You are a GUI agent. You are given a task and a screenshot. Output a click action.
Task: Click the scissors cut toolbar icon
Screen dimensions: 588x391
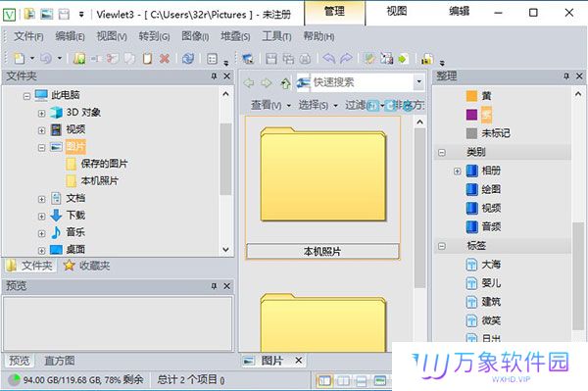pos(113,58)
